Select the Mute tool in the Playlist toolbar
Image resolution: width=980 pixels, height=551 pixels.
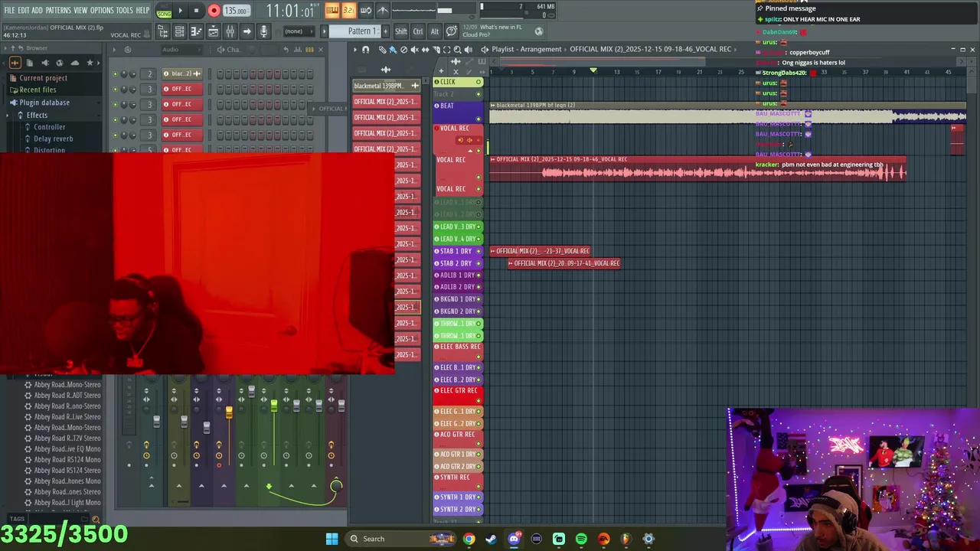click(x=415, y=50)
